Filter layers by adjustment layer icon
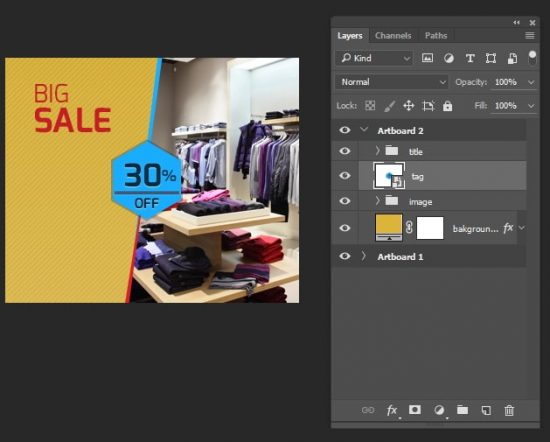Image resolution: width=550 pixels, height=442 pixels. tap(449, 58)
